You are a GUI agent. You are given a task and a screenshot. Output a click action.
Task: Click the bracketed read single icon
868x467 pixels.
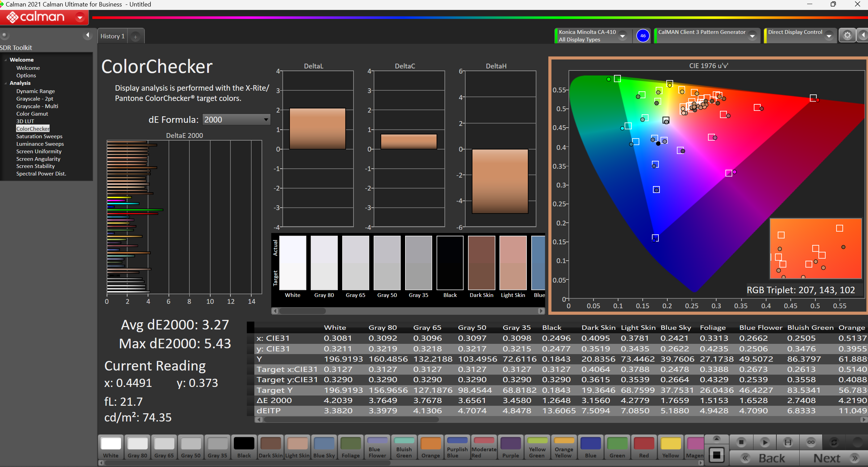click(x=788, y=442)
